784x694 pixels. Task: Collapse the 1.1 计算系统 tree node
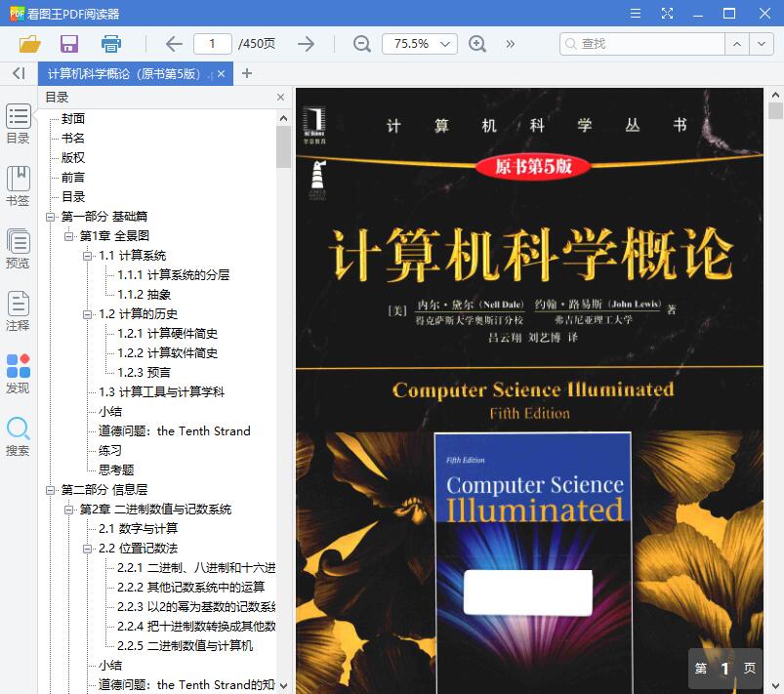click(88, 256)
